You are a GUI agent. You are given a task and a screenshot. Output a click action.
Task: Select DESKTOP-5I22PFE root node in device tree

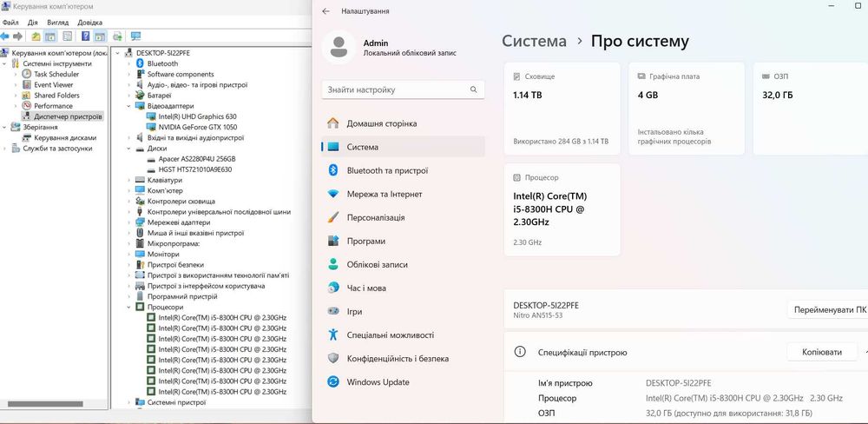163,53
